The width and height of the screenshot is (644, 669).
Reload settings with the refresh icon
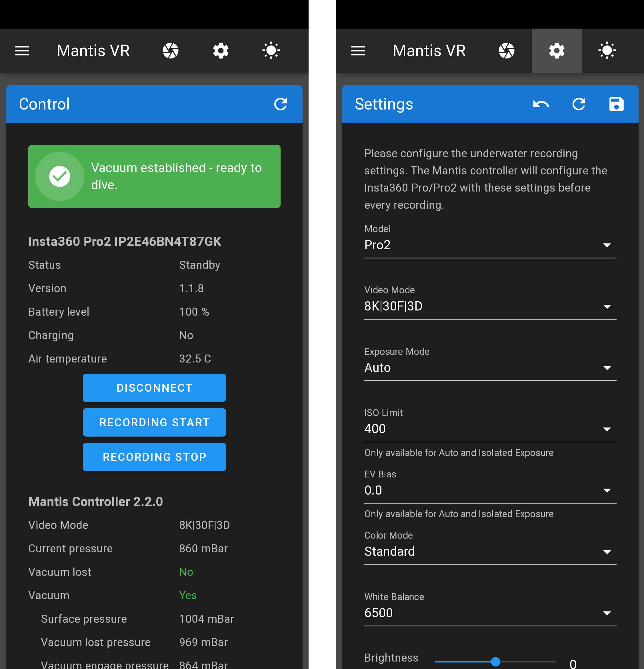579,104
